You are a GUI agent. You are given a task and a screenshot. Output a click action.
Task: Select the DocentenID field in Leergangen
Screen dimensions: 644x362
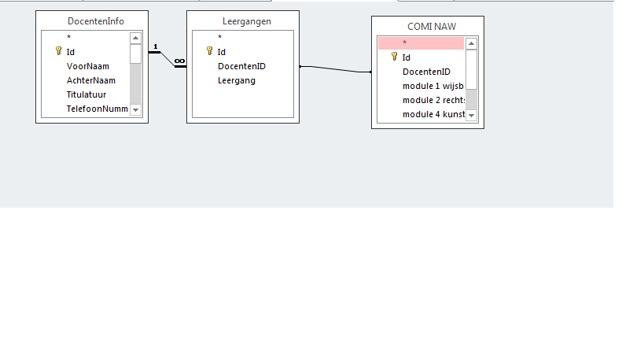[x=243, y=66]
